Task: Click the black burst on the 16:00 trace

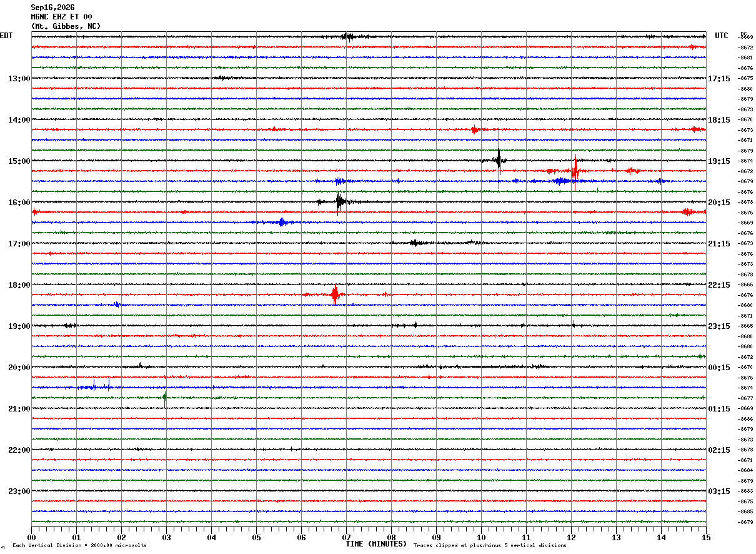Action: tap(339, 201)
